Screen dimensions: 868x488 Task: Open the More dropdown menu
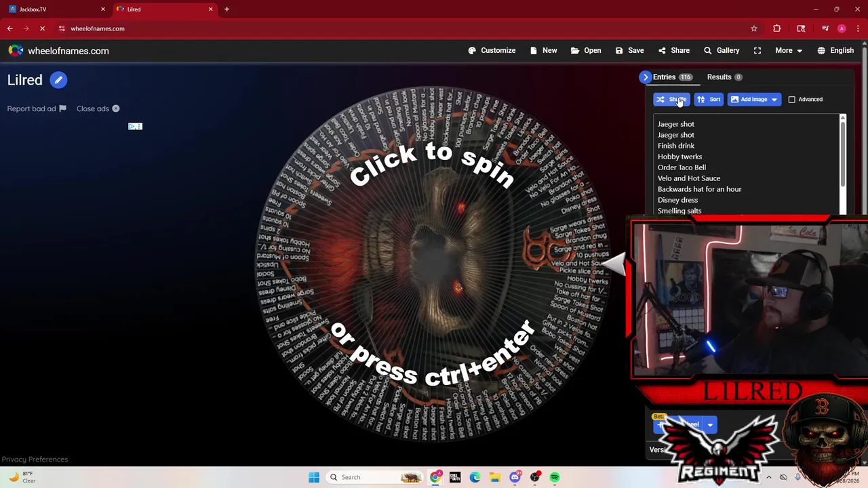tap(789, 50)
